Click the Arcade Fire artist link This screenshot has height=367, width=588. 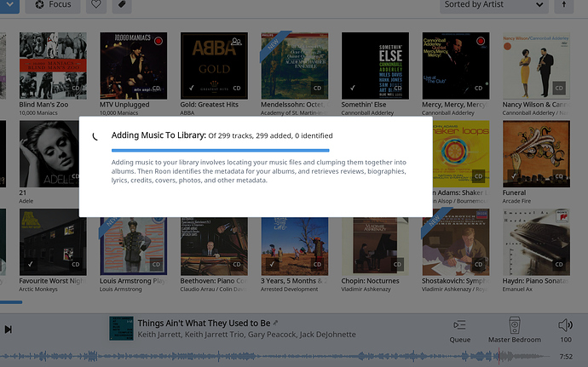(x=516, y=201)
